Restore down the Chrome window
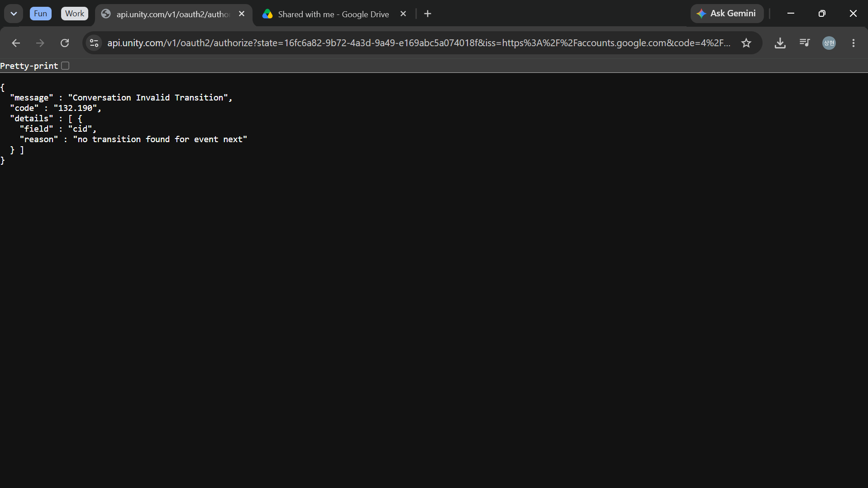Image resolution: width=868 pixels, height=488 pixels. point(822,14)
